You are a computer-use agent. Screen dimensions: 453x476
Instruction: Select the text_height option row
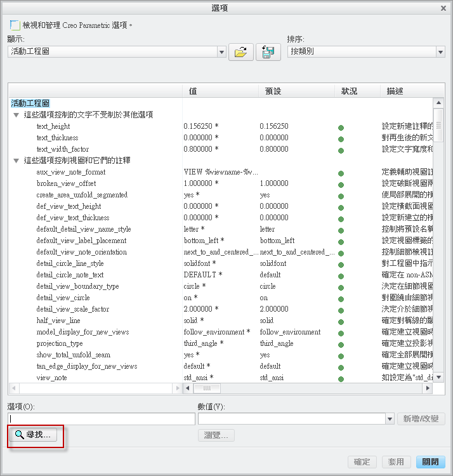(53, 126)
